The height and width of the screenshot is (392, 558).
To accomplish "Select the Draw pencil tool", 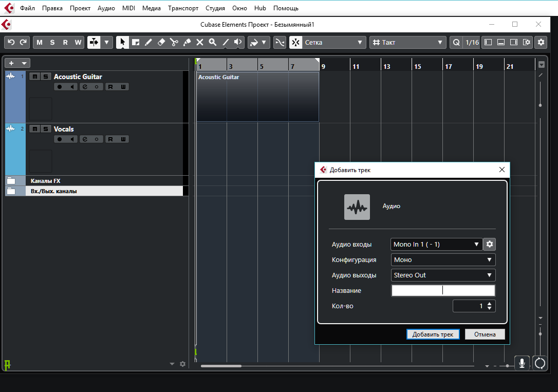I will (x=148, y=43).
